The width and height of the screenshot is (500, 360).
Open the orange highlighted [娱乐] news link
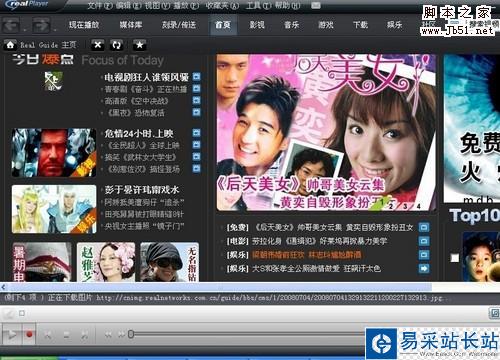307,255
